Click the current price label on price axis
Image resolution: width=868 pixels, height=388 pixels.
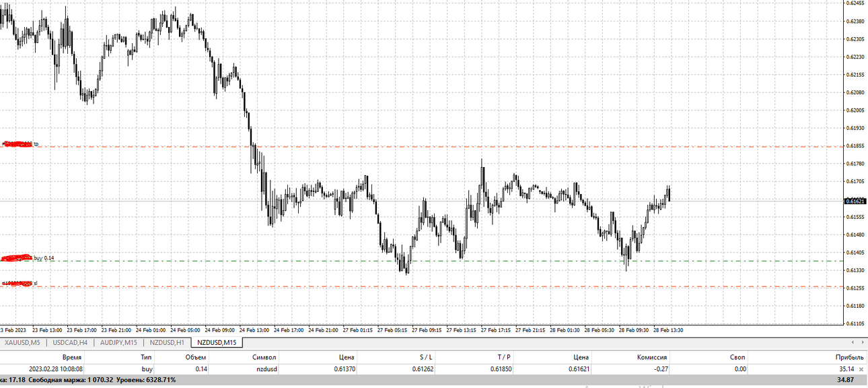855,201
